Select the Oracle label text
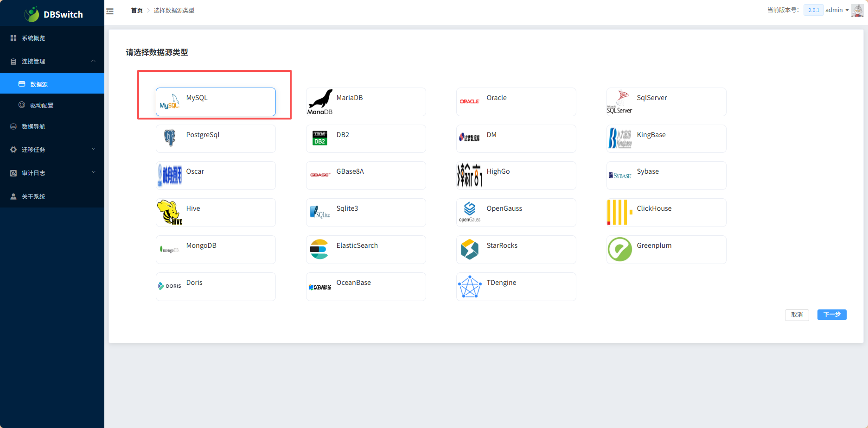 click(x=497, y=98)
